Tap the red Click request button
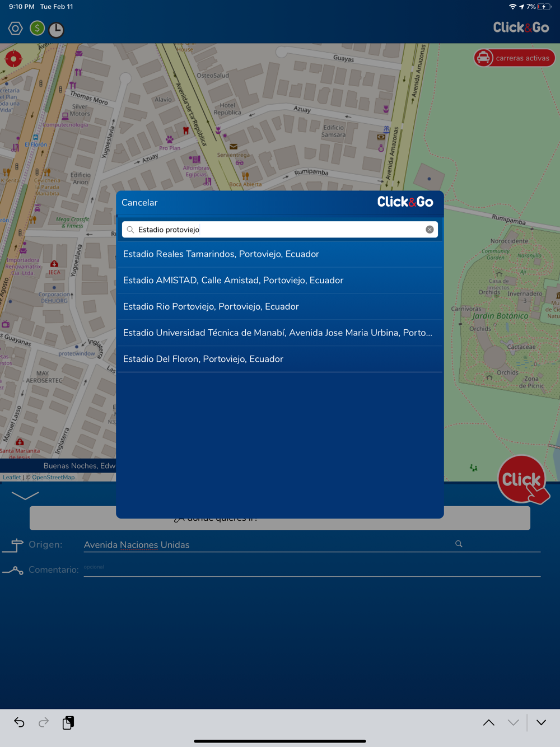 point(522,479)
